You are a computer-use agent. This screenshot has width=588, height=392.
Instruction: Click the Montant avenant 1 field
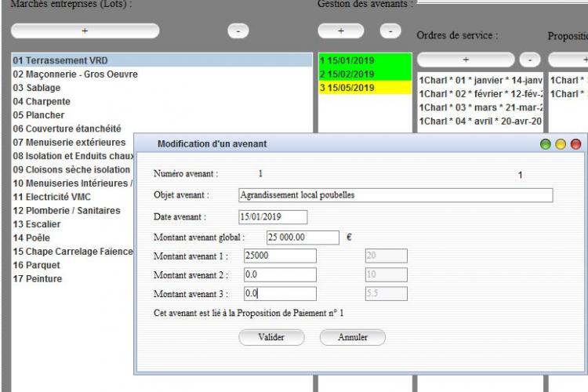(280, 256)
